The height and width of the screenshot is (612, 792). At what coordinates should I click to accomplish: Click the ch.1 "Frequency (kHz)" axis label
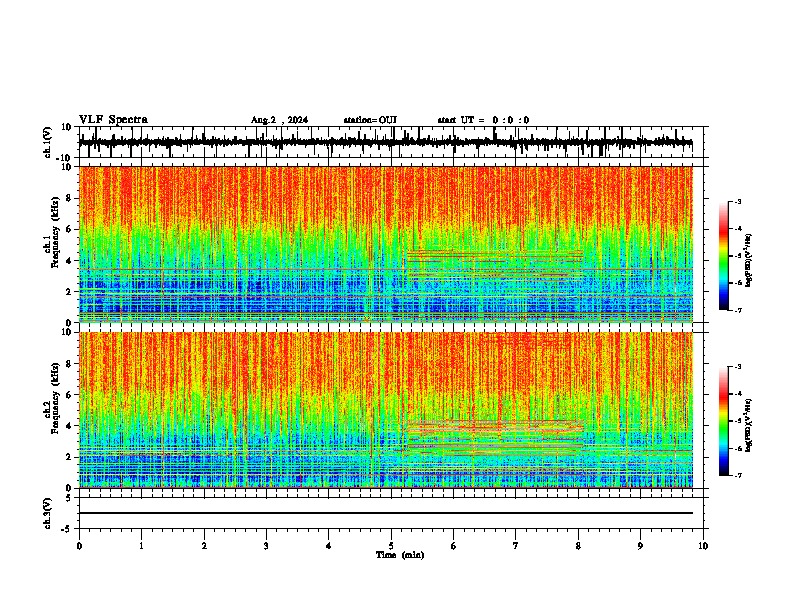55,232
